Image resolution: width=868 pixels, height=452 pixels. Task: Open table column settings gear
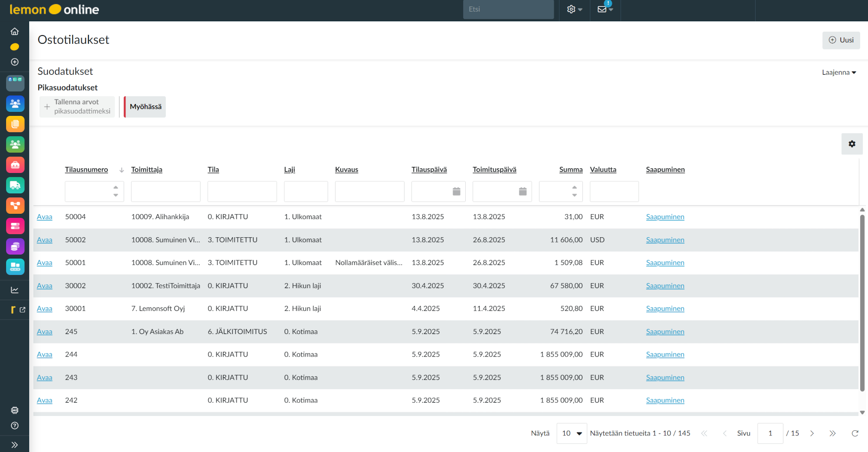point(852,144)
